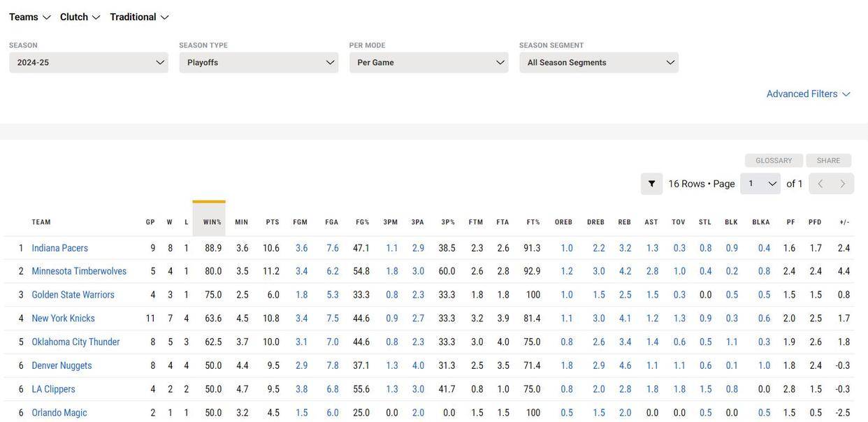868x422 pixels.
Task: Go to the next page arrow
Action: tap(843, 184)
